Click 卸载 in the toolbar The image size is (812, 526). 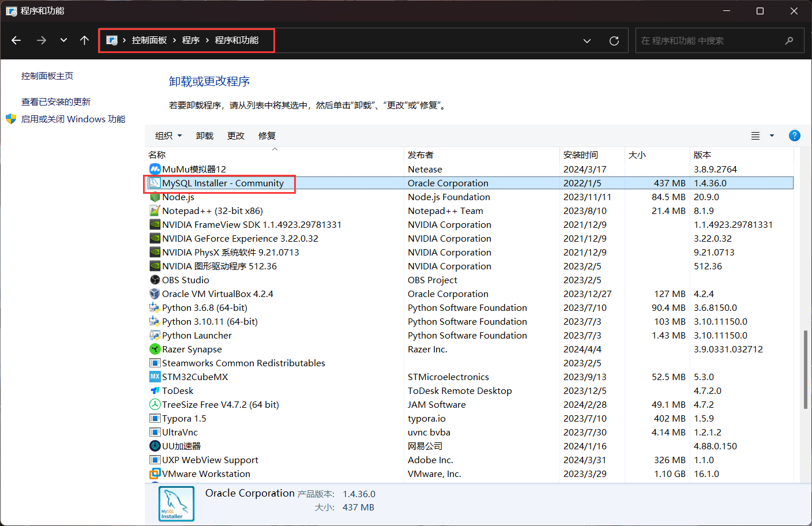[205, 136]
